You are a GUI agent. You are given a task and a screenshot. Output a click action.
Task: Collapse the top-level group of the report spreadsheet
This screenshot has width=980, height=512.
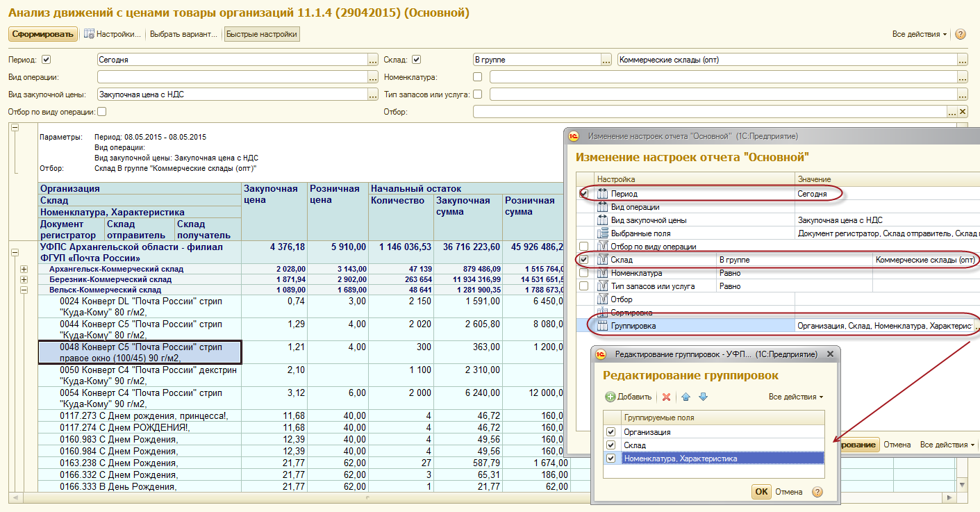click(15, 128)
